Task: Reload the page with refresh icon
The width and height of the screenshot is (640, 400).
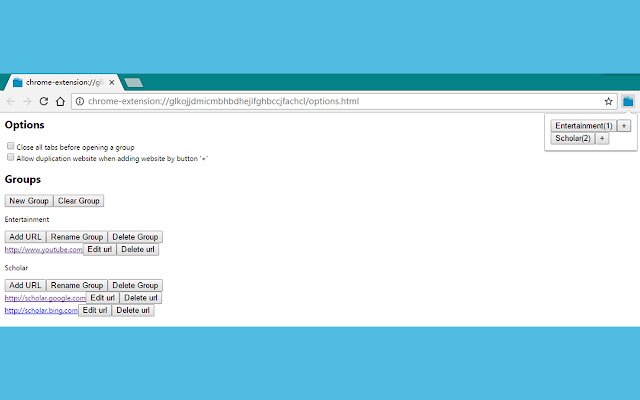Action: coord(44,101)
